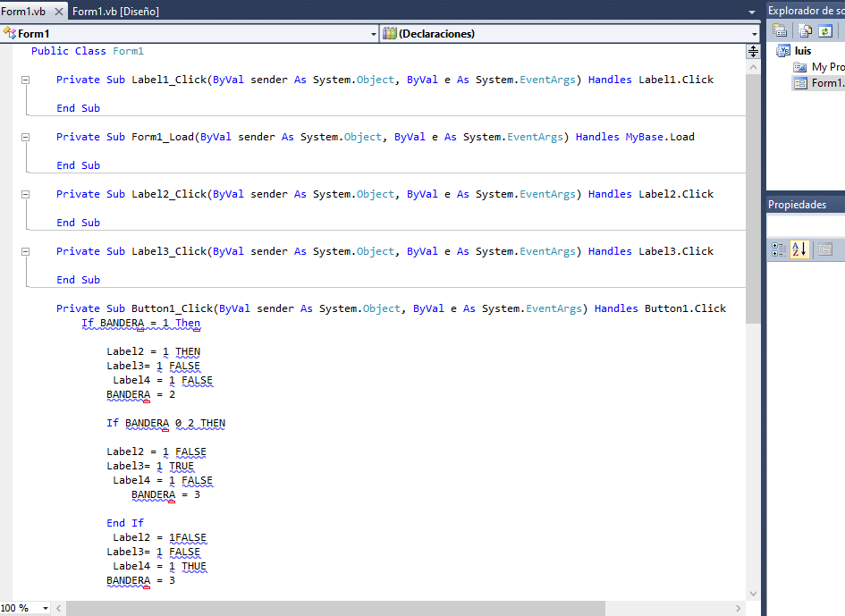Screen dimensions: 845x616
Task: Click the vertical scrollbar thumb
Action: (753, 198)
